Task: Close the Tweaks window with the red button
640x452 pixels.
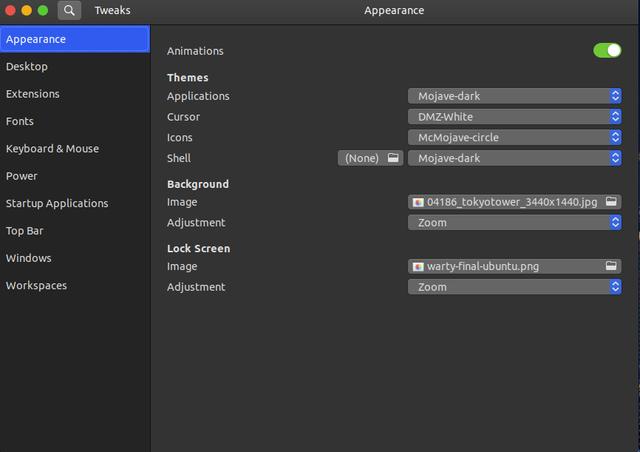Action: (x=11, y=10)
